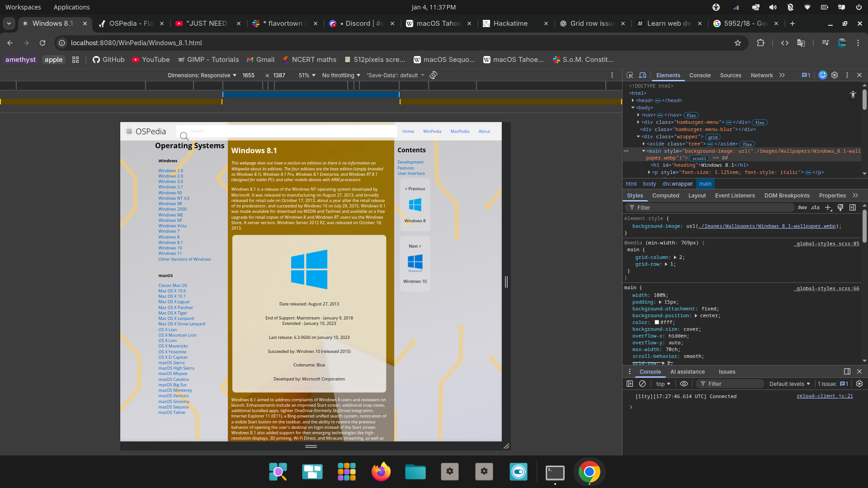Open console live expression eye icon

tap(684, 384)
